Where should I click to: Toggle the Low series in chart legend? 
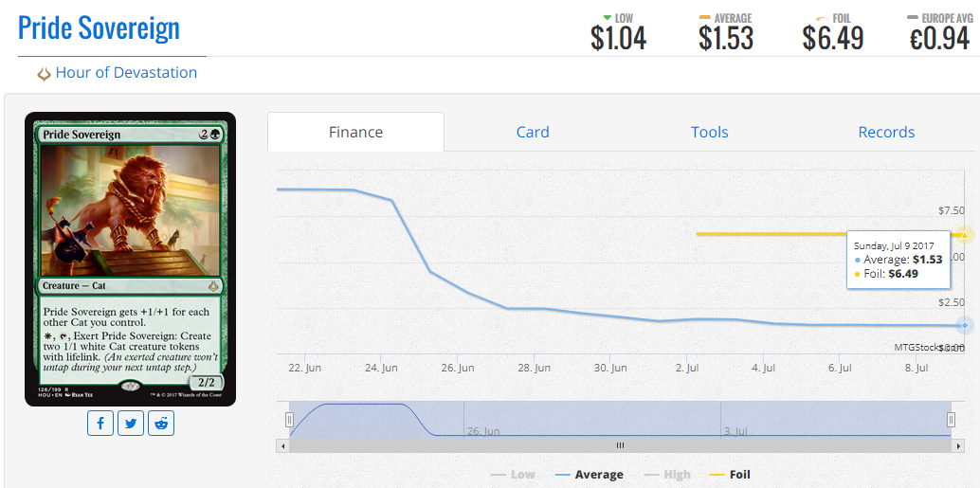pyautogui.click(x=513, y=475)
